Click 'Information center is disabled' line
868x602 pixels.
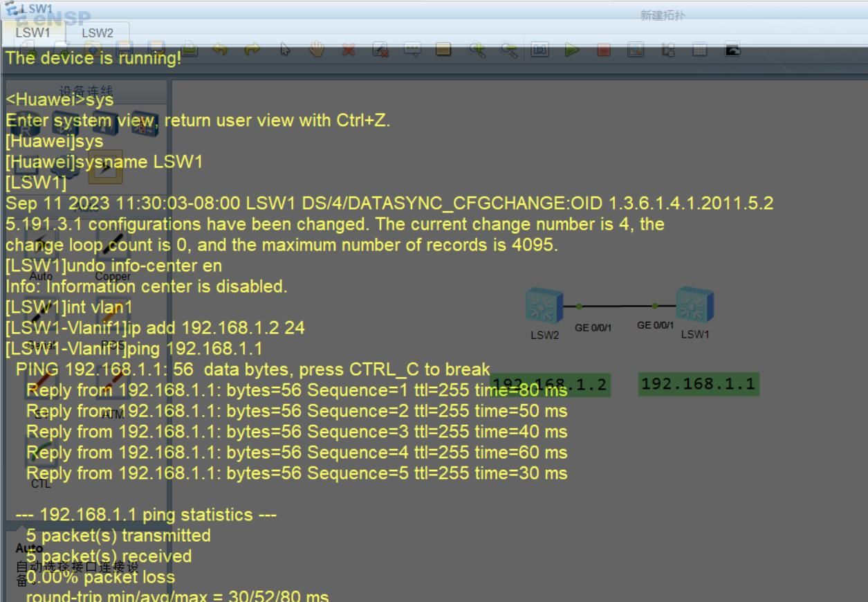[x=147, y=286]
